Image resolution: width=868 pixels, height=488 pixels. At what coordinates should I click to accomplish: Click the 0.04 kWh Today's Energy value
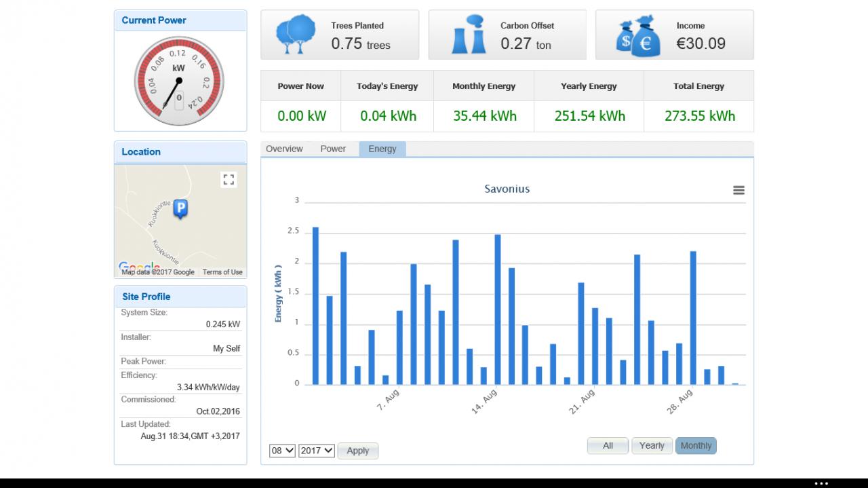pos(389,116)
